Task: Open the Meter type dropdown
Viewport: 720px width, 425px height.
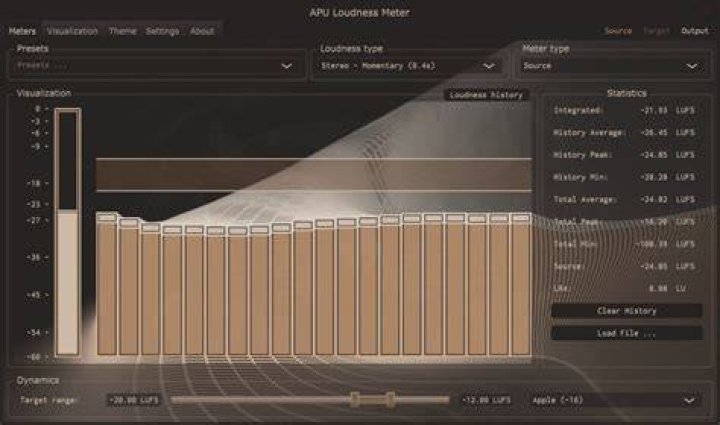Action: click(613, 66)
